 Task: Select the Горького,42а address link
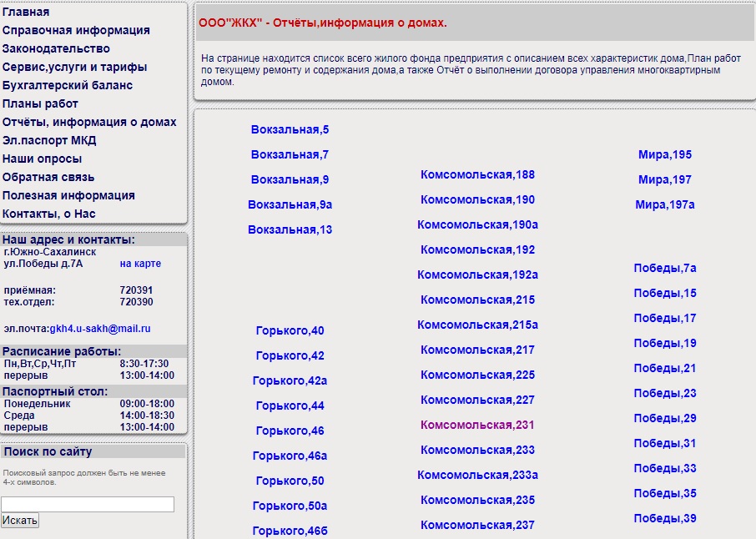click(x=290, y=381)
